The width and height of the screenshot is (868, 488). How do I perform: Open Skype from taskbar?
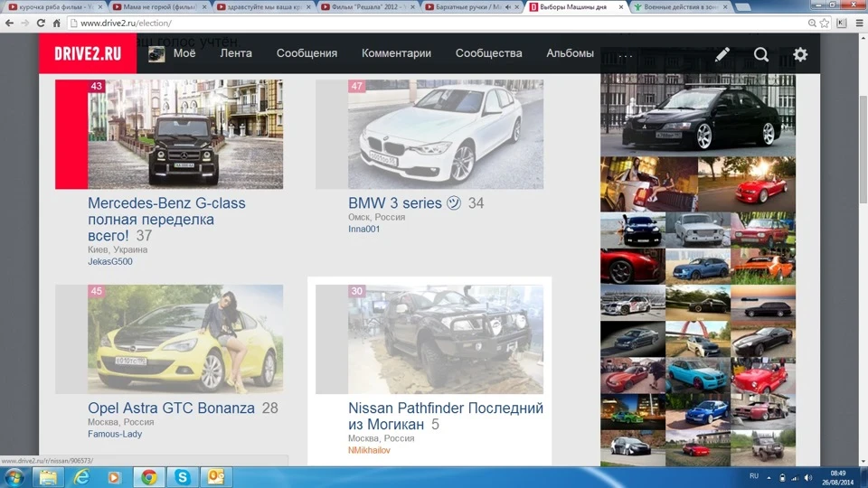(182, 477)
